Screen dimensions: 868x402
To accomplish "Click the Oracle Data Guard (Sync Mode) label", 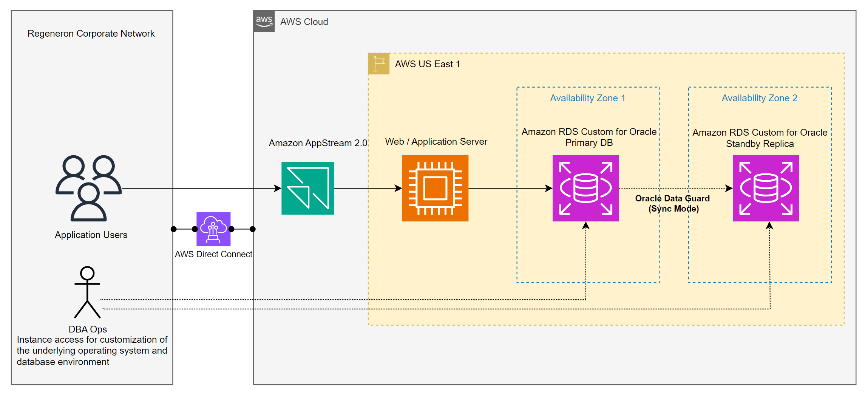I will (x=673, y=204).
